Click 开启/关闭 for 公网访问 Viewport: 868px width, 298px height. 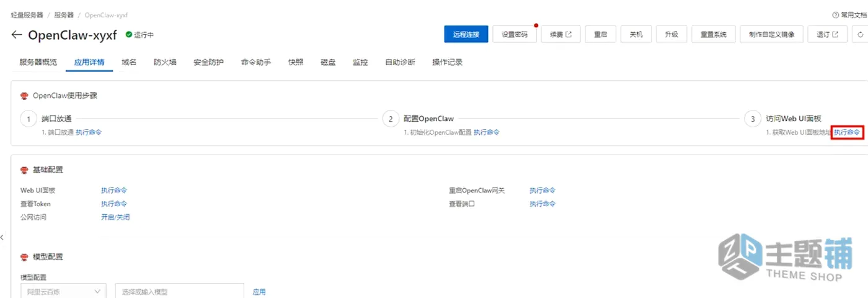coord(115,217)
